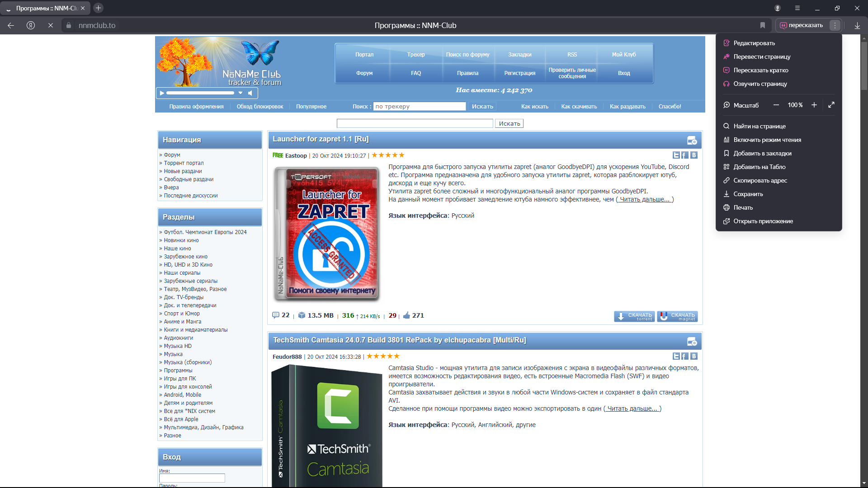This screenshot has height=488, width=868.
Task: Share Launcher for zapret on Twitter
Action: [676, 155]
